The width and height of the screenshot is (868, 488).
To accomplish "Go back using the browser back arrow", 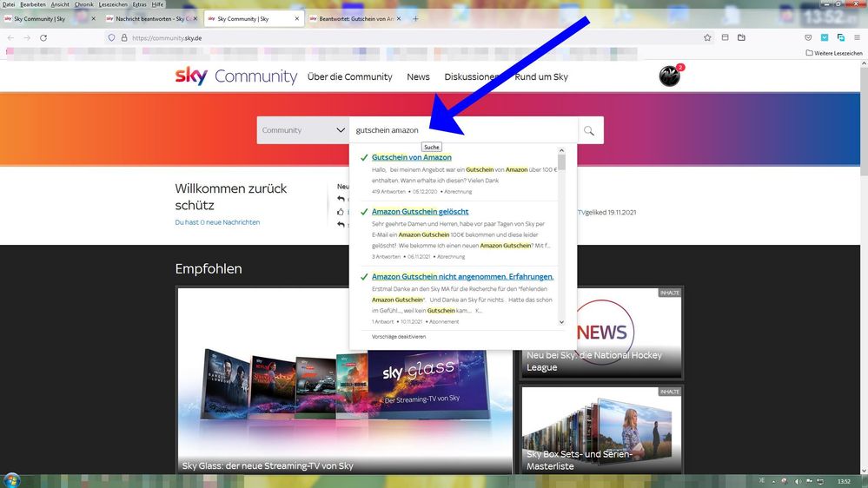I will [10, 38].
